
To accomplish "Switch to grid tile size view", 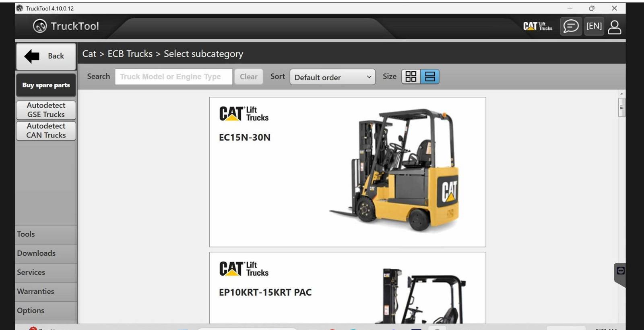I will point(411,77).
